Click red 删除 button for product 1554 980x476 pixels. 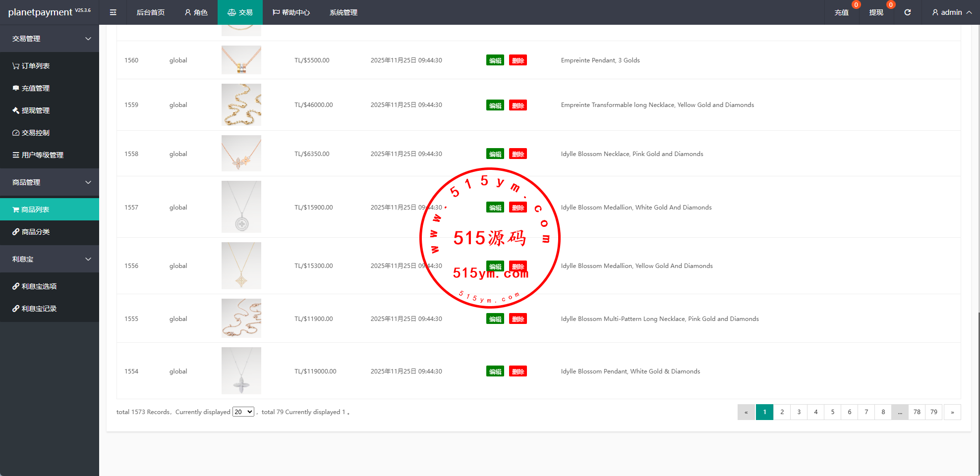[518, 371]
